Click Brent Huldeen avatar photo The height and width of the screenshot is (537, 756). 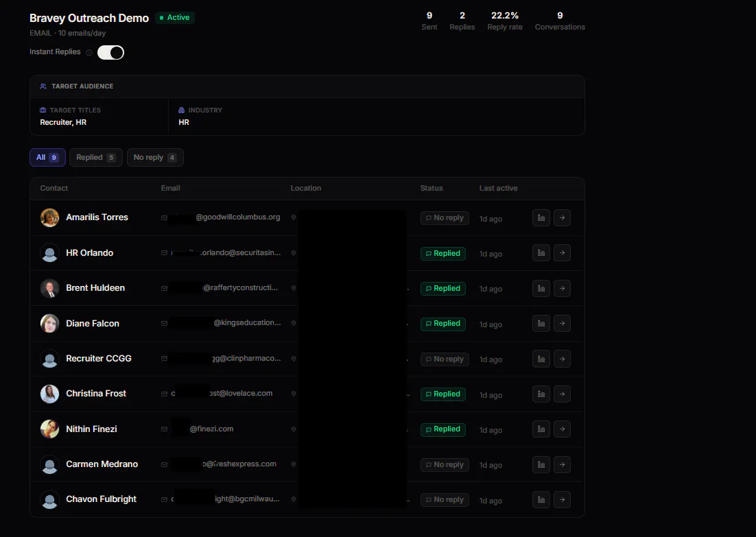tap(49, 288)
